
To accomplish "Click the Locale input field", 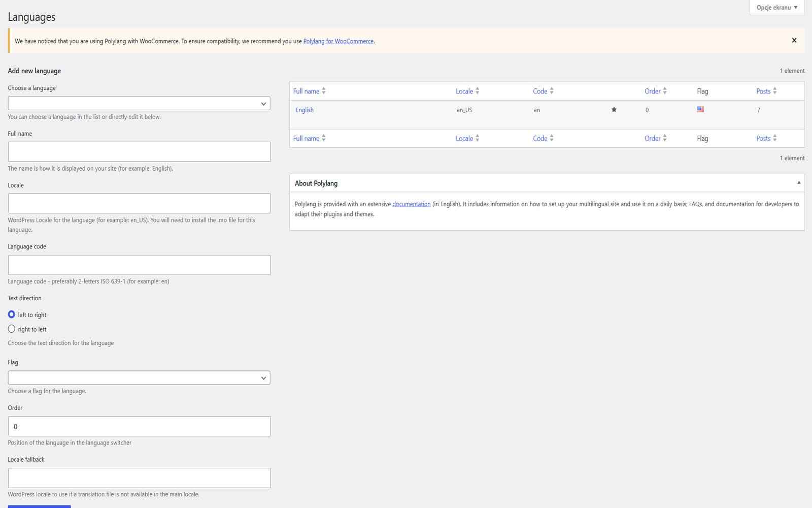I will point(139,203).
